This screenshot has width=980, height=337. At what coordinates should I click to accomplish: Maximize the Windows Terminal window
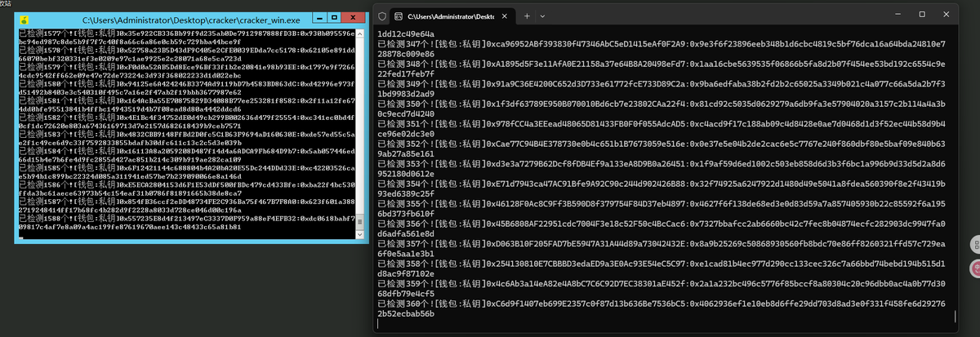pyautogui.click(x=921, y=15)
